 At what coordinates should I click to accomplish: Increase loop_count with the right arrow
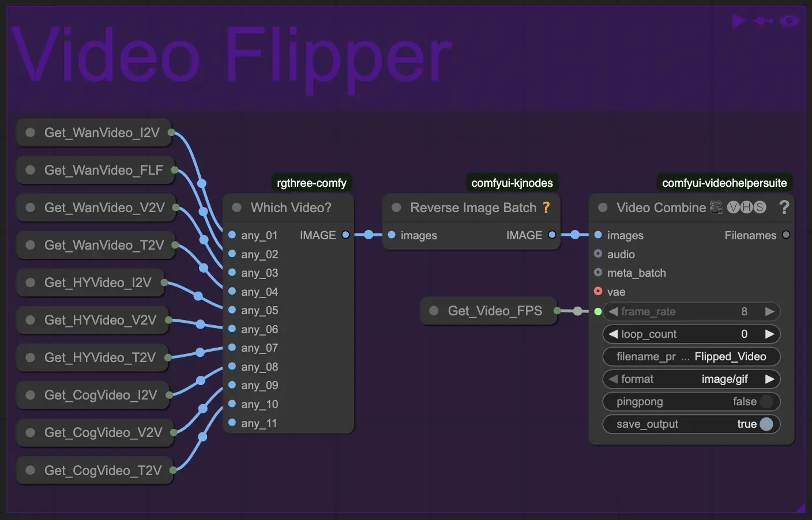769,334
